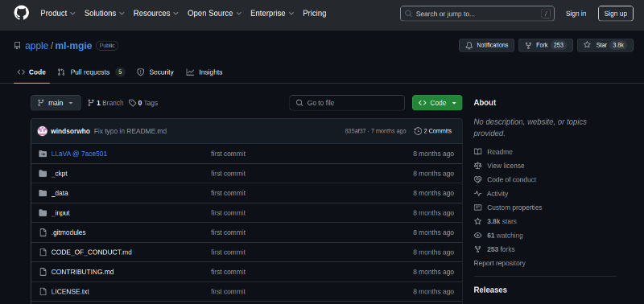The width and height of the screenshot is (644, 304).
Task: Open the CODE_OF_CONDUCT.md file
Action: tap(92, 253)
